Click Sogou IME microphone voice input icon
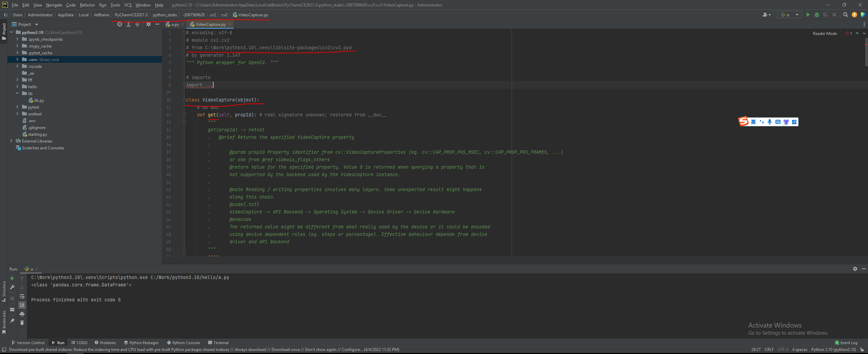The image size is (868, 354). tap(770, 122)
